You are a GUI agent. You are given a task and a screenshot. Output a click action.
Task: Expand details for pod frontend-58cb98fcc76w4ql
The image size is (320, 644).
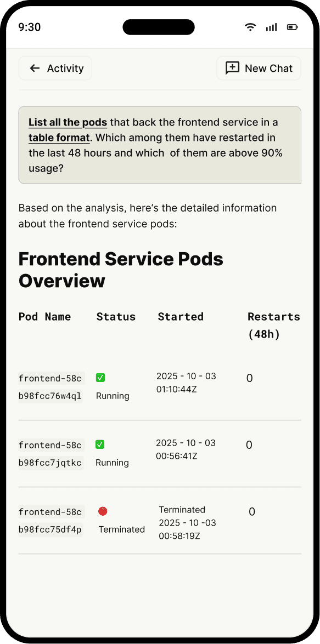[x=50, y=386]
